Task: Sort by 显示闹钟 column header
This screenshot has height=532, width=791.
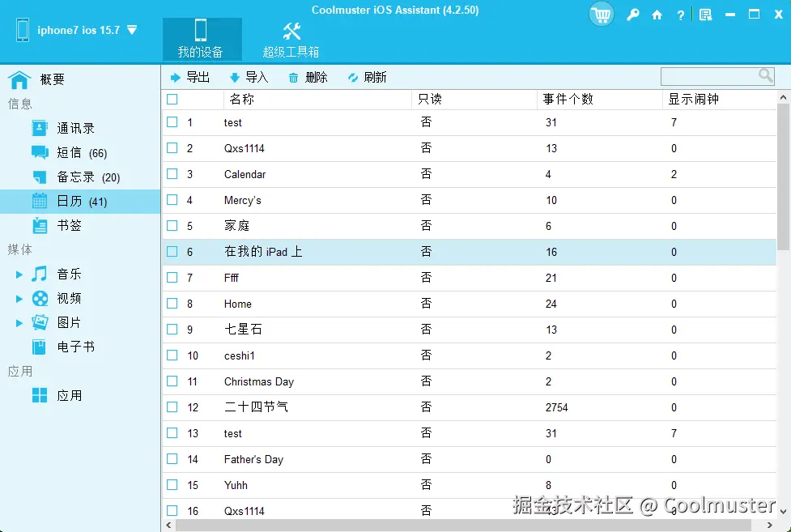Action: click(720, 99)
